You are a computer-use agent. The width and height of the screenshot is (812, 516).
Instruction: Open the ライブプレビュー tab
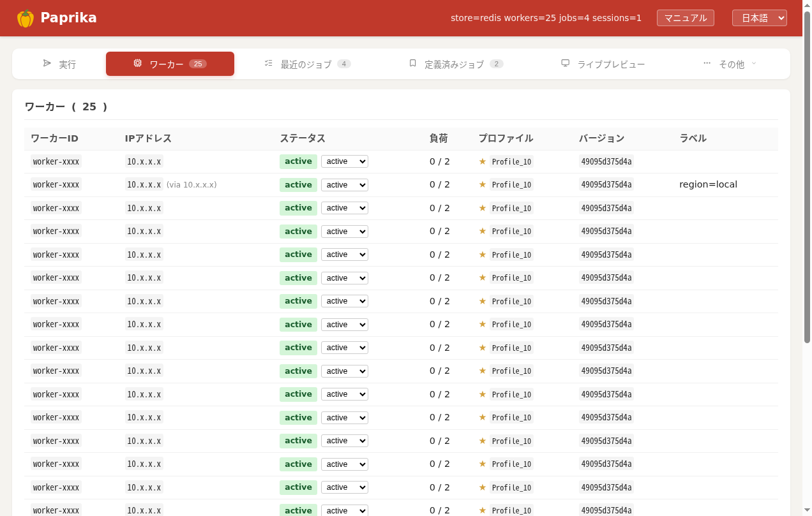tap(603, 64)
